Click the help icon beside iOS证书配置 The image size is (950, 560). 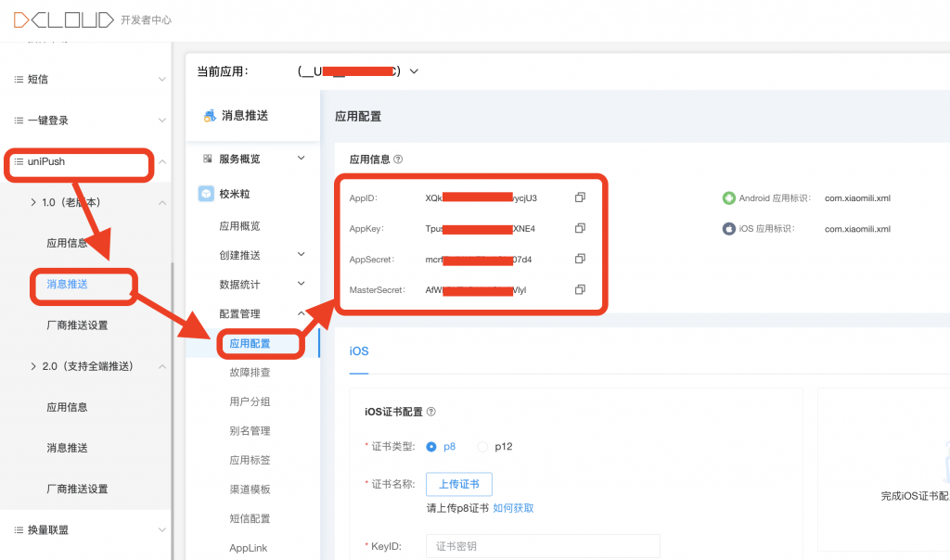point(430,412)
